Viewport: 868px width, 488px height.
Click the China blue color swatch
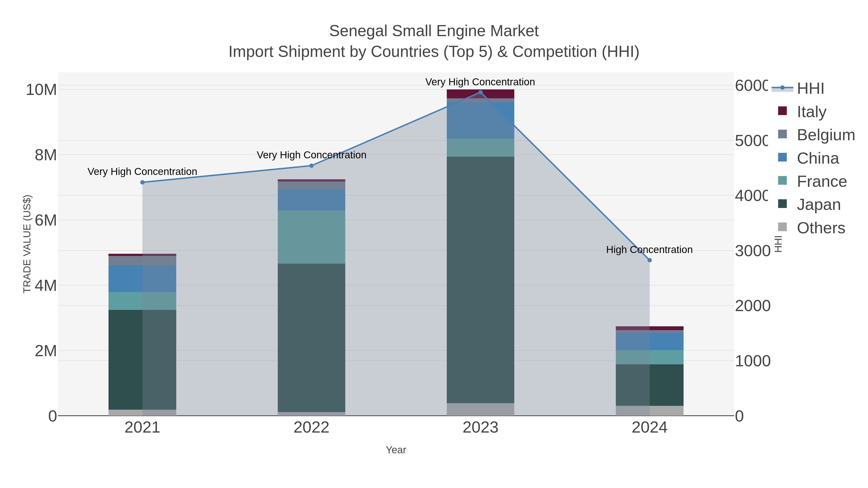coord(782,157)
